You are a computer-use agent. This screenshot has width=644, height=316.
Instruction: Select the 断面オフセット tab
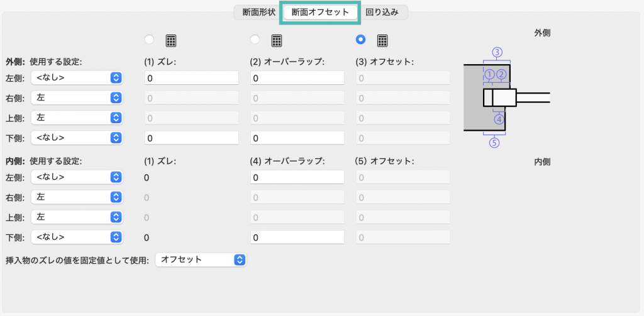click(320, 13)
